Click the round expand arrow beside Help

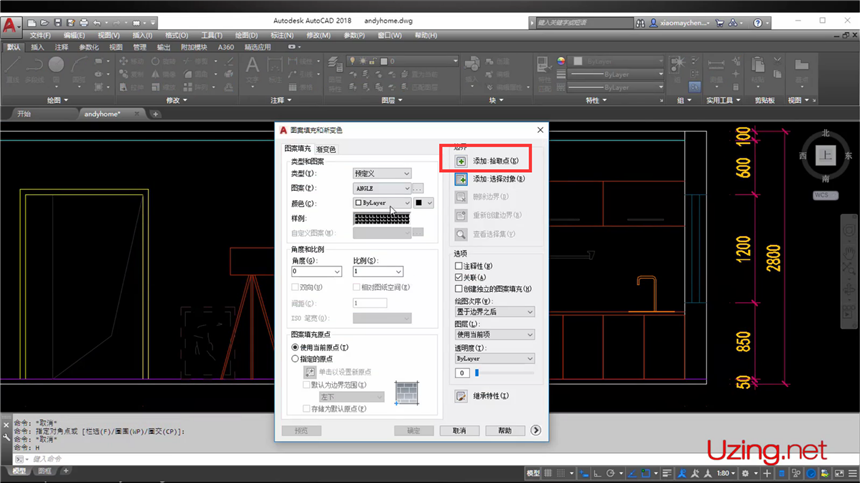(x=536, y=431)
